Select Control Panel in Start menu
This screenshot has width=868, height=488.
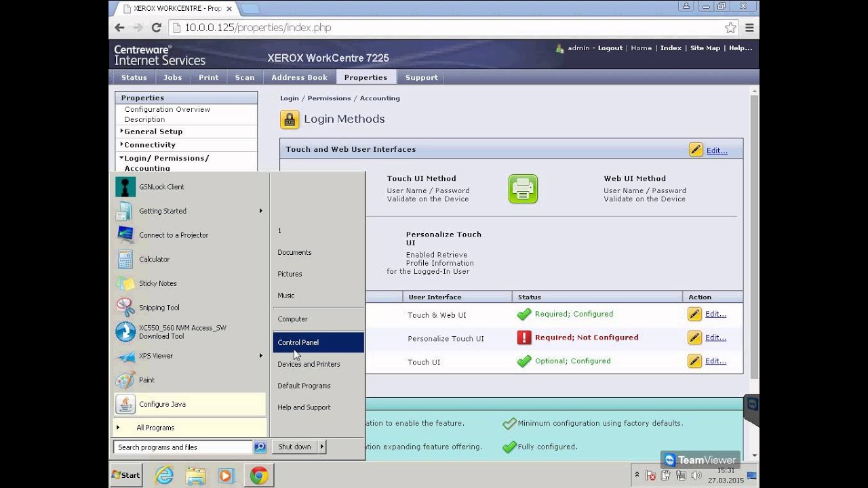(319, 342)
